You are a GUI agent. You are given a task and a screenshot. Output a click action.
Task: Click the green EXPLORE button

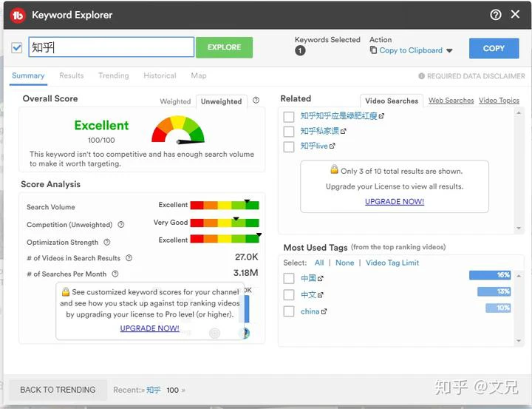[x=225, y=47]
